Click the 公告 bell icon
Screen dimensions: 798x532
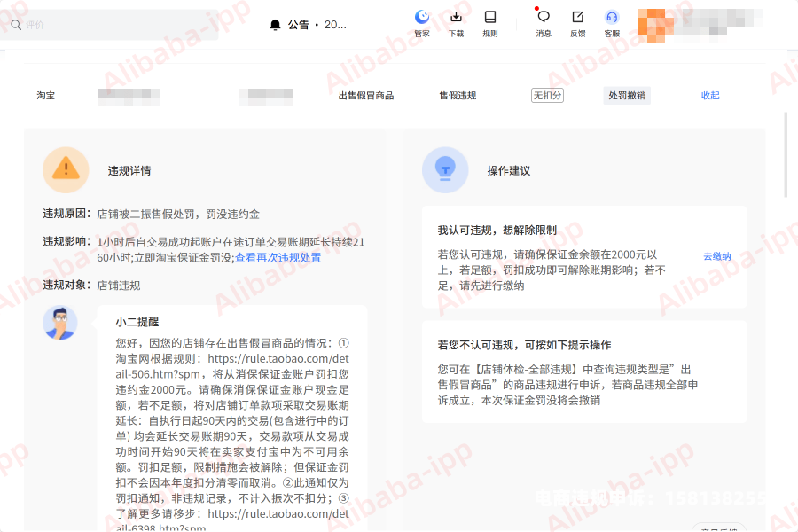(x=275, y=25)
